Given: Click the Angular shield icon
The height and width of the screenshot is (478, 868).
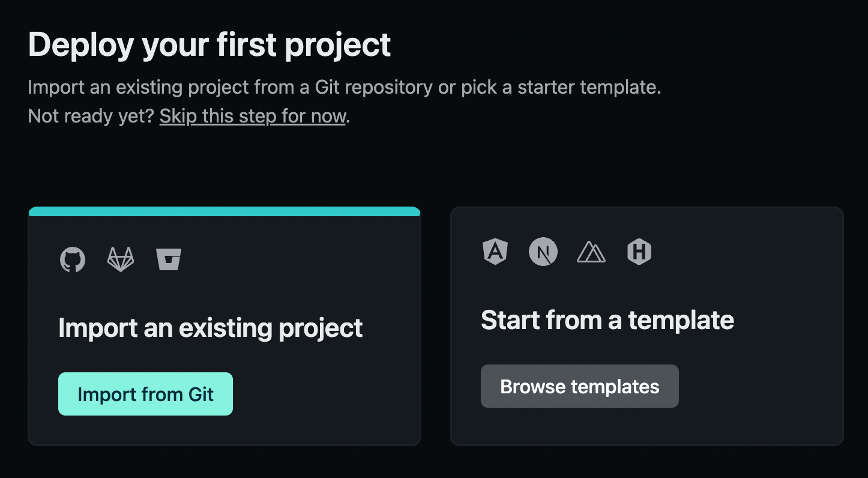Looking at the screenshot, I should coord(495,252).
